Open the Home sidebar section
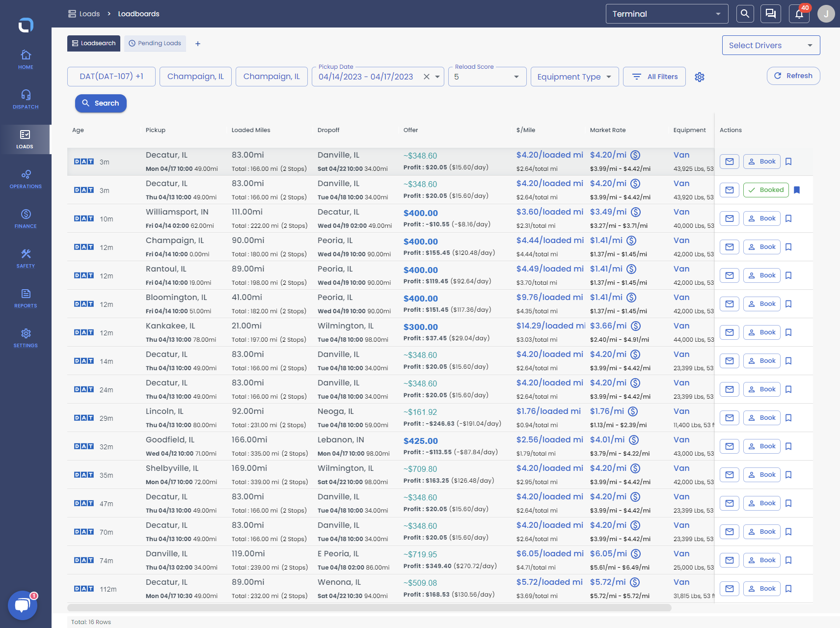This screenshot has height=628, width=840. click(x=26, y=59)
